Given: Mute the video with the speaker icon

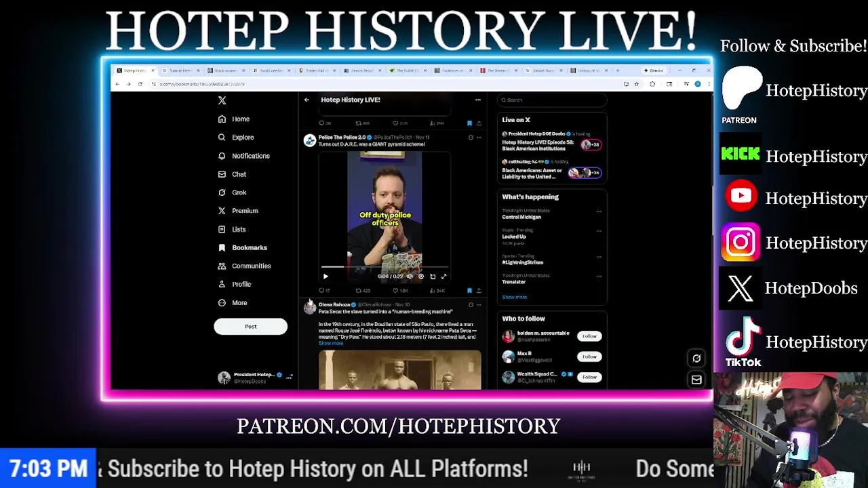Looking at the screenshot, I should tap(410, 277).
